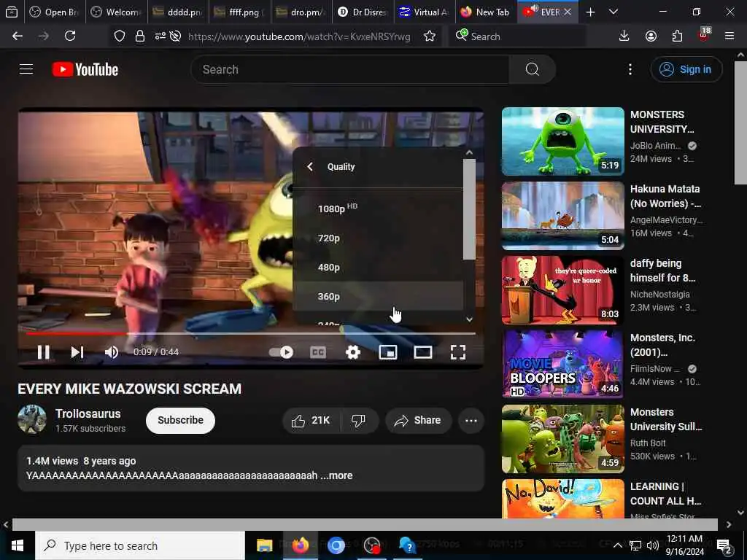This screenshot has width=747, height=560.
Task: Open the Virtual A tab
Action: [x=424, y=12]
